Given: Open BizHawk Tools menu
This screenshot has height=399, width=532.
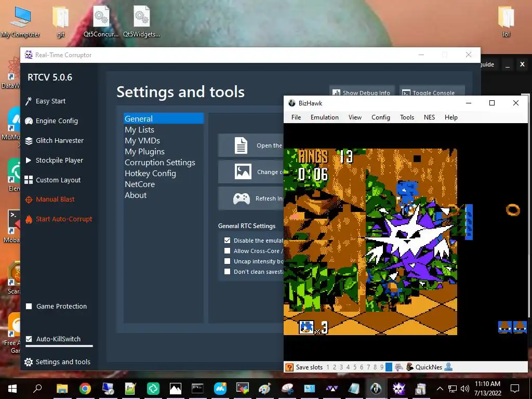Looking at the screenshot, I should [407, 117].
